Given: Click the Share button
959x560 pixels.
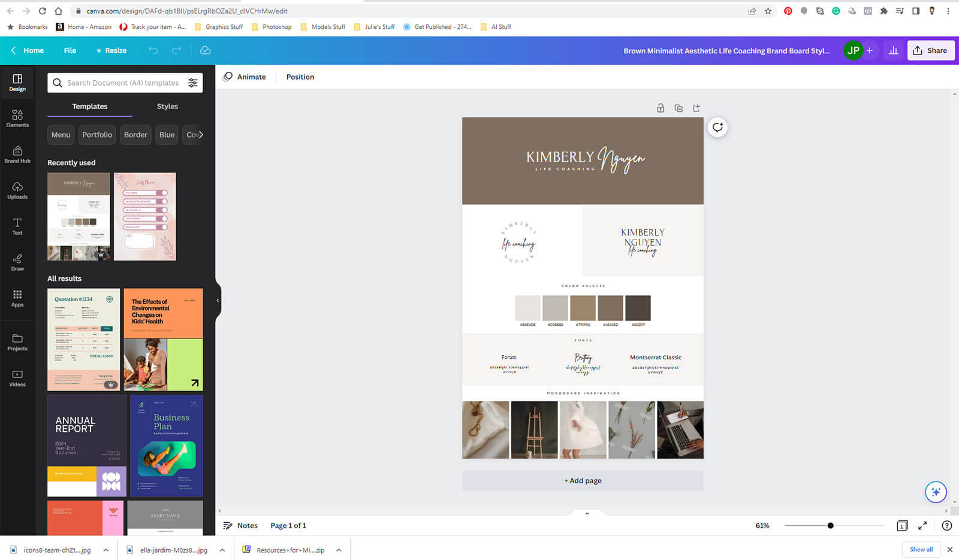Looking at the screenshot, I should pos(930,50).
